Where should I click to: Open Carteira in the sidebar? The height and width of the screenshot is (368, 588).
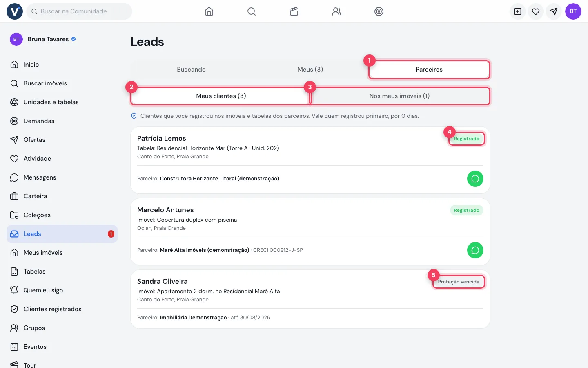click(x=62, y=196)
